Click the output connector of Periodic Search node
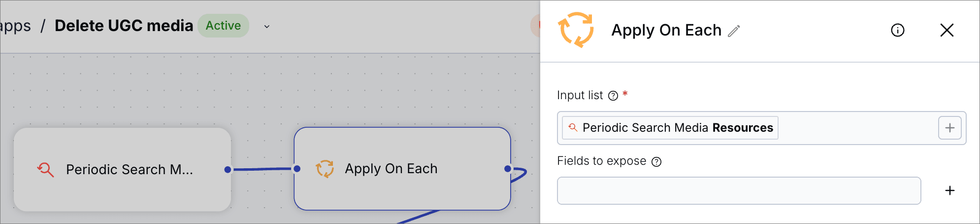This screenshot has height=224, width=980. [x=228, y=170]
